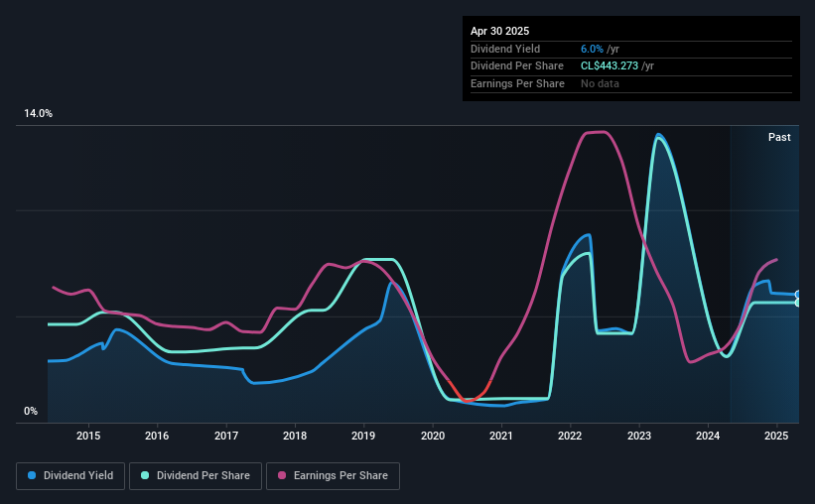
Task: Click the tooltip 'Dividend Yield' row label
Action: [x=505, y=49]
